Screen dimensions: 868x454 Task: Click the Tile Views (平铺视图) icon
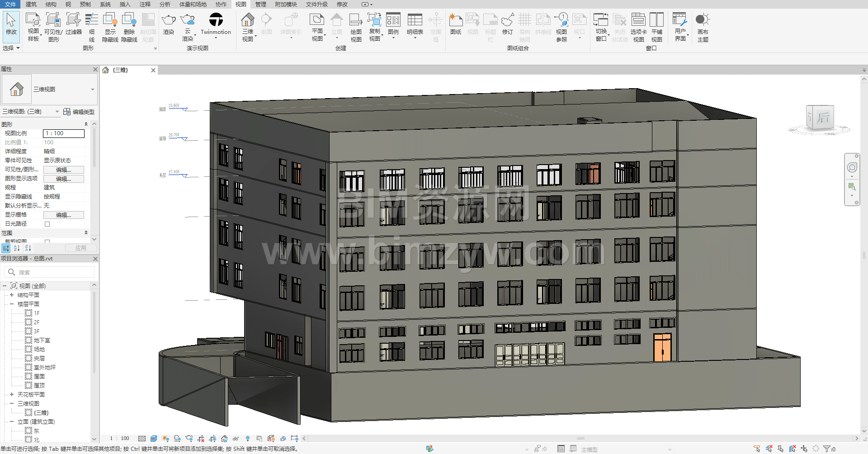[656, 20]
